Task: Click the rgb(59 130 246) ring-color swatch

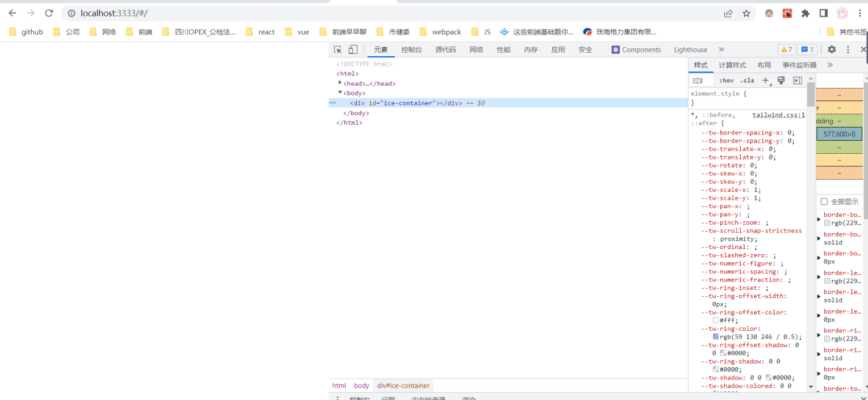Action: [x=716, y=336]
